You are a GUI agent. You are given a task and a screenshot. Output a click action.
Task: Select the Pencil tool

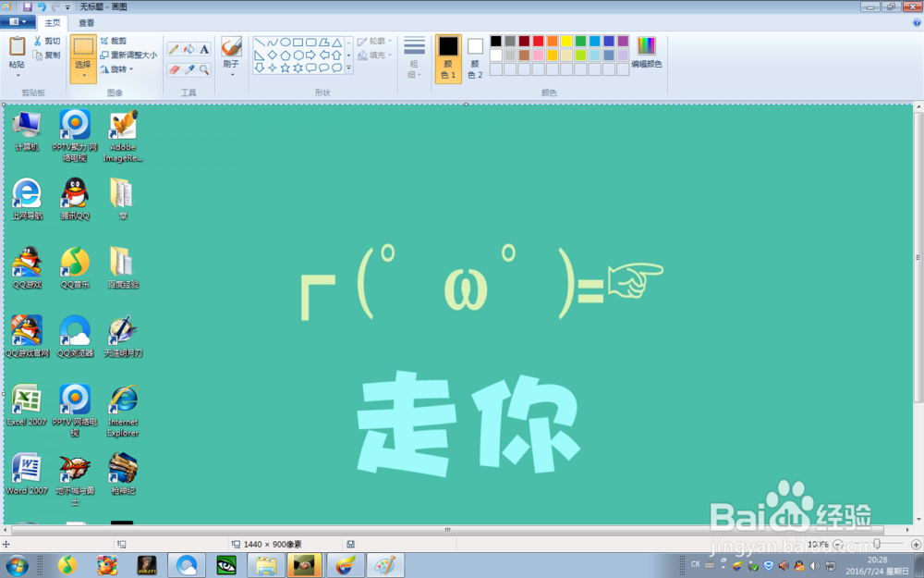tap(174, 50)
